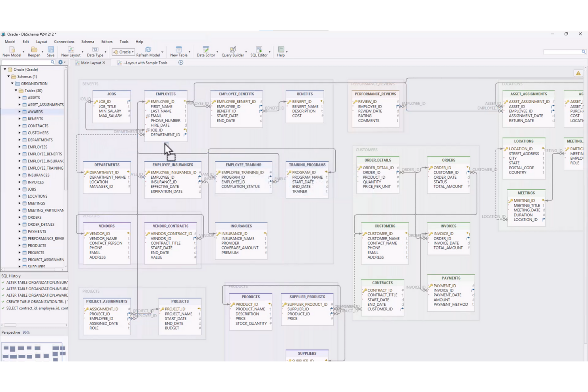The image size is (588, 392).
Task: Open the Schema menu
Action: point(87,41)
